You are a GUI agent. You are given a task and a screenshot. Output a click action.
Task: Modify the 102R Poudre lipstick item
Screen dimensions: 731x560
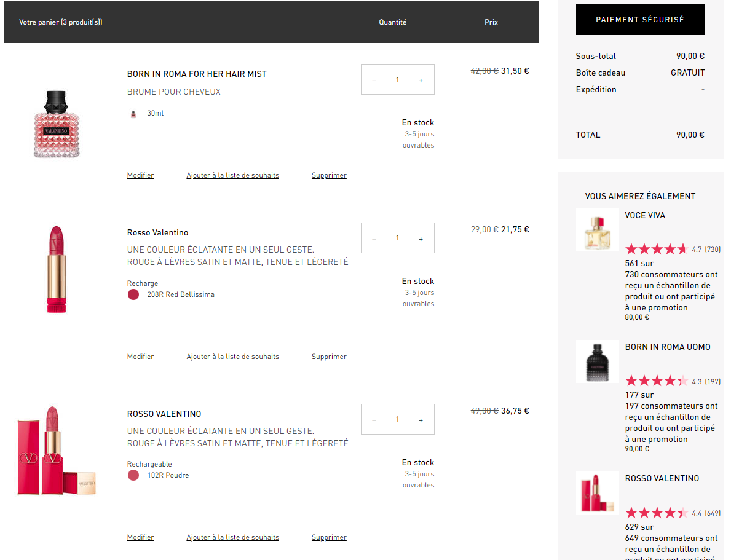click(x=140, y=537)
